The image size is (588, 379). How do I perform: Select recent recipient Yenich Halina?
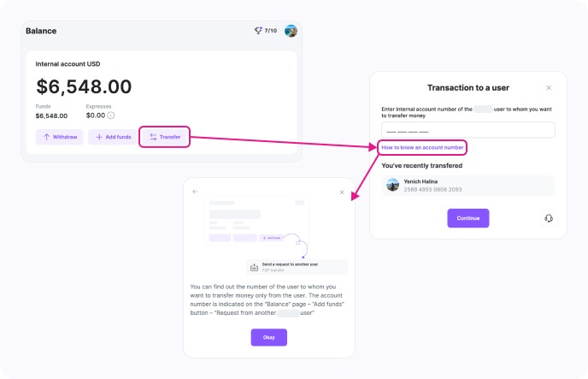tap(467, 185)
